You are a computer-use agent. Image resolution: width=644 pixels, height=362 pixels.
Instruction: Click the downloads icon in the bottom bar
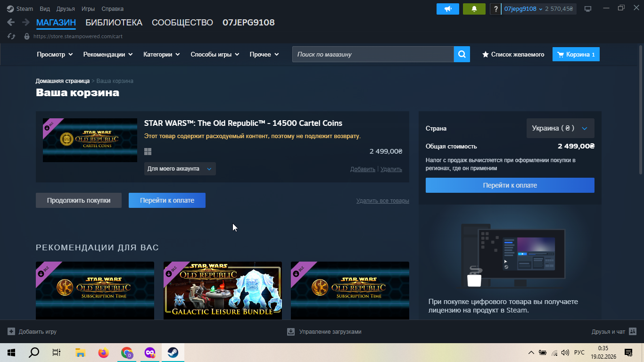pos(291,332)
